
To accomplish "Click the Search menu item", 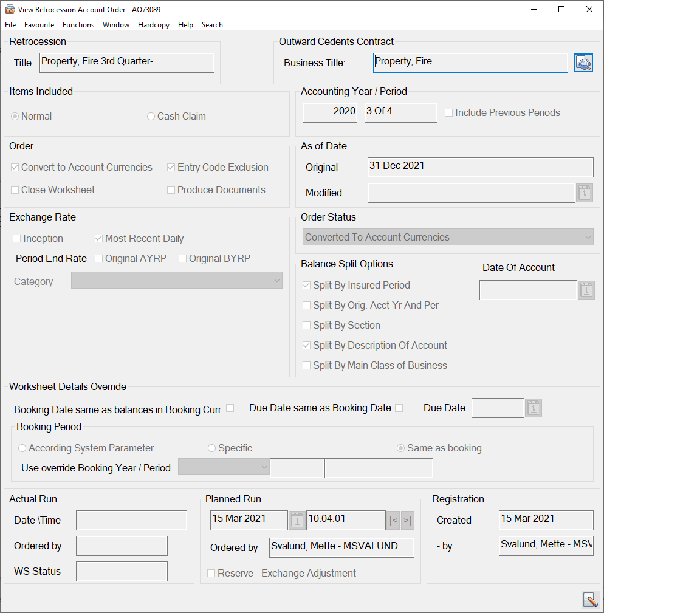I will coord(212,25).
